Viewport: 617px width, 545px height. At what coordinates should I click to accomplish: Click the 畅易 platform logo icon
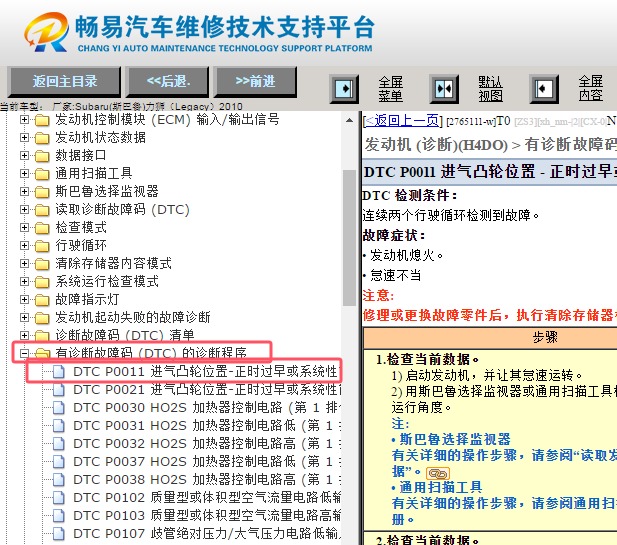point(46,31)
